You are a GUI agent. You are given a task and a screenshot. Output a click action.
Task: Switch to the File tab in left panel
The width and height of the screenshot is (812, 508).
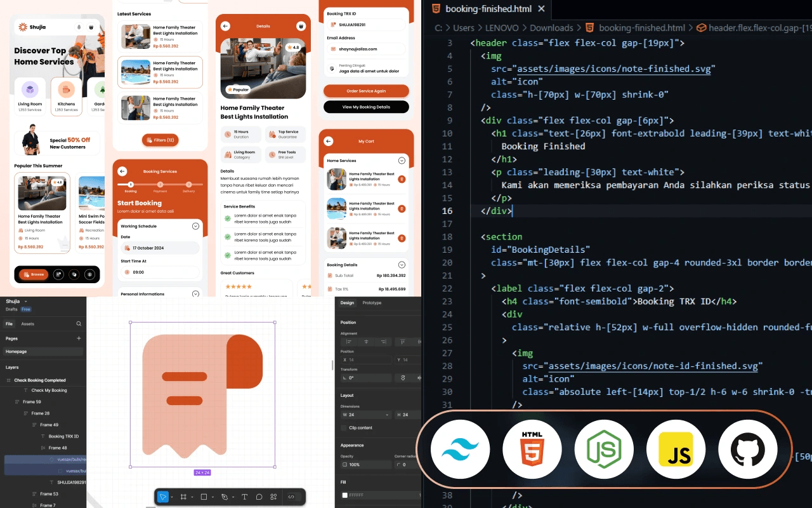(x=10, y=324)
